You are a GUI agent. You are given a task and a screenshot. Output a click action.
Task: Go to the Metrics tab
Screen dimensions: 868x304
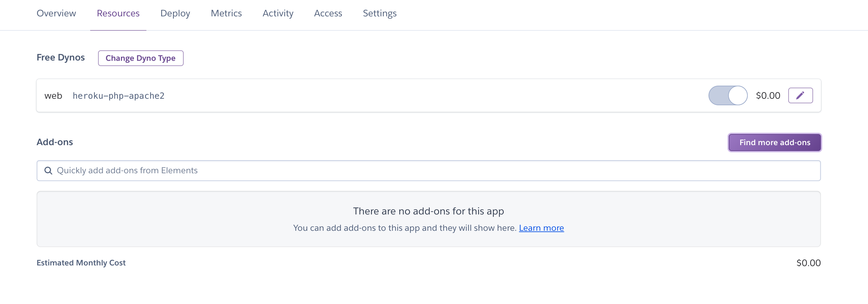click(226, 13)
